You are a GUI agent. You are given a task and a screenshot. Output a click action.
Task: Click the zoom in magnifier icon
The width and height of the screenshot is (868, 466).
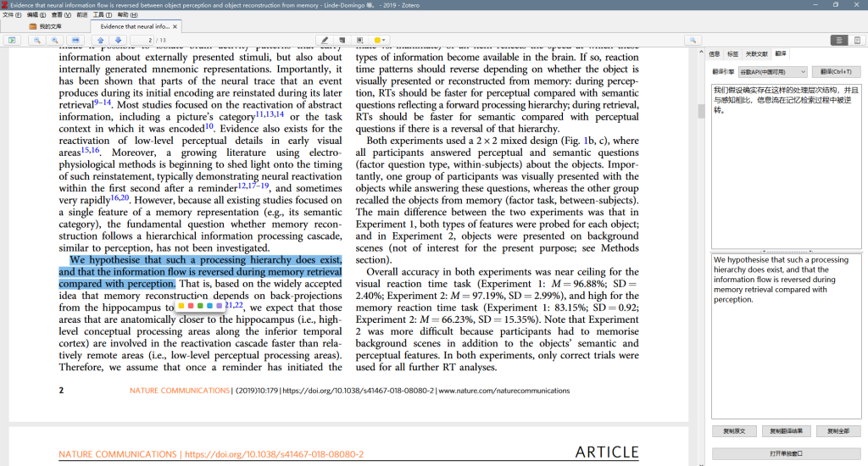[x=55, y=40]
